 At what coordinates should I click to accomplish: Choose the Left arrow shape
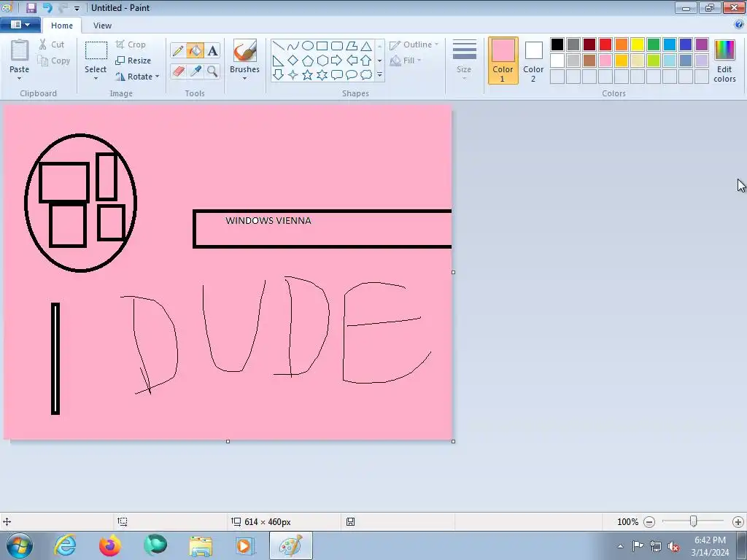352,61
